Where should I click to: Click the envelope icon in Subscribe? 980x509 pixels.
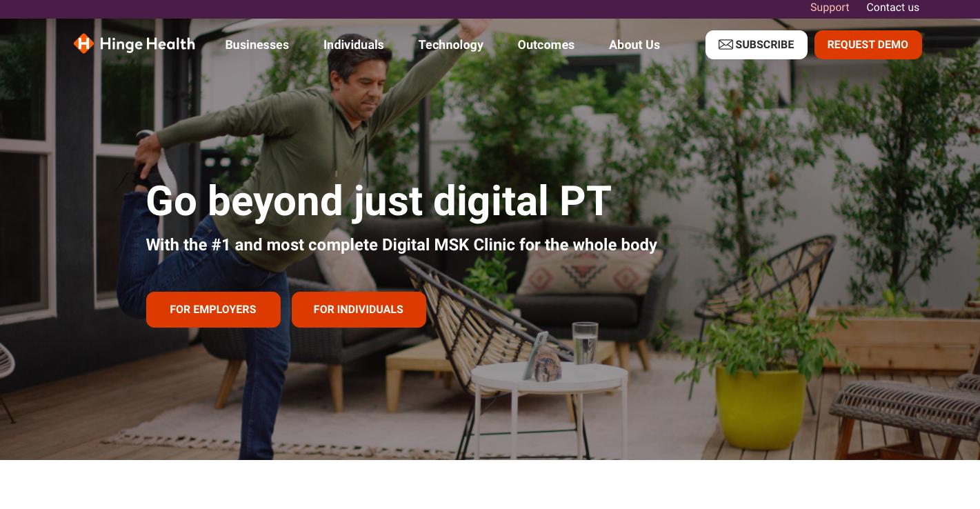tap(726, 45)
